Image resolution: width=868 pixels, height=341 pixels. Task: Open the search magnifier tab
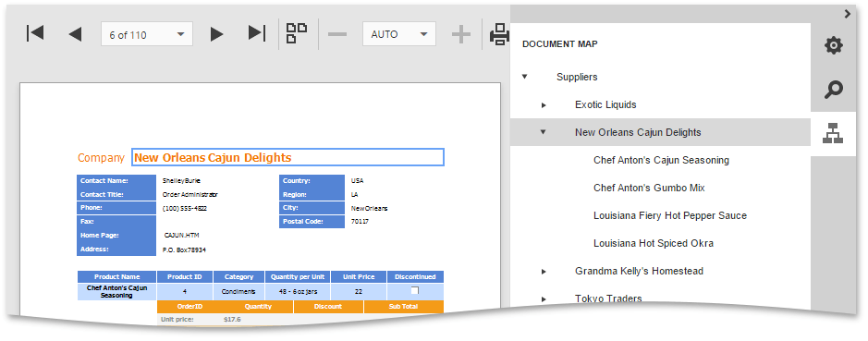[833, 89]
